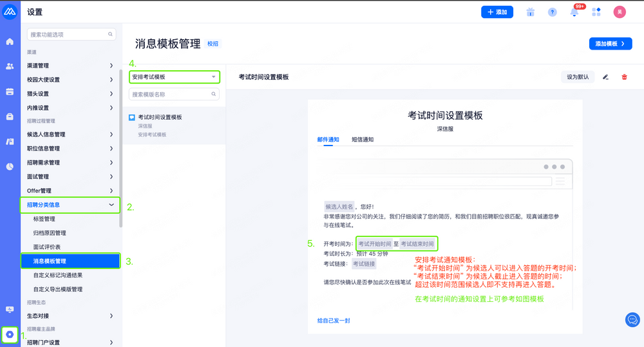
Task: Click the user avatar in top bar
Action: [620, 12]
